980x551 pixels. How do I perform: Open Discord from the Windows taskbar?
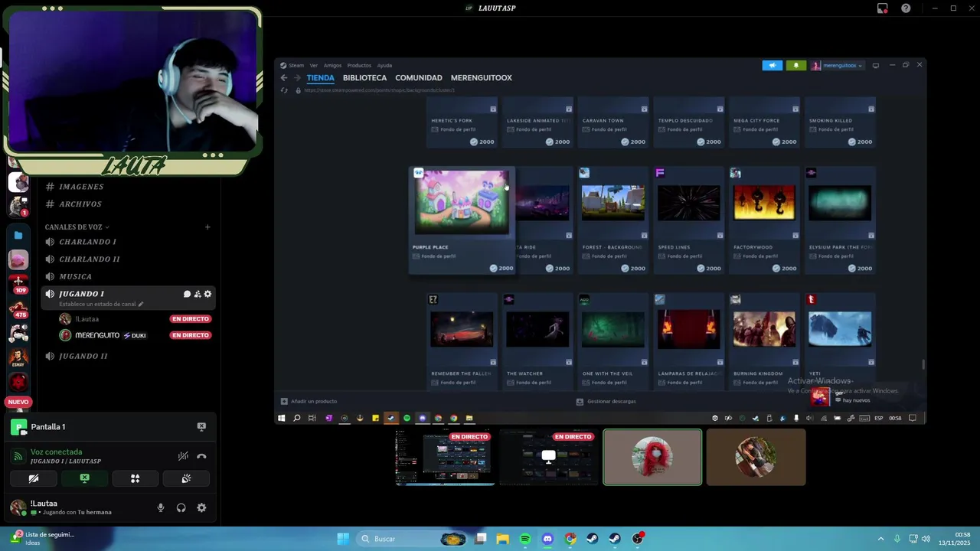click(x=547, y=540)
